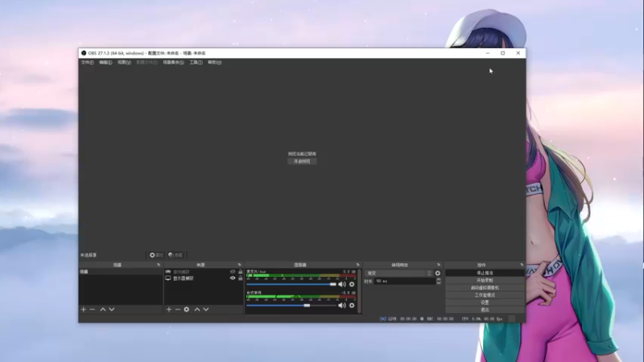Decrease transition duration with down stepper
The width and height of the screenshot is (644, 362).
[x=439, y=283]
